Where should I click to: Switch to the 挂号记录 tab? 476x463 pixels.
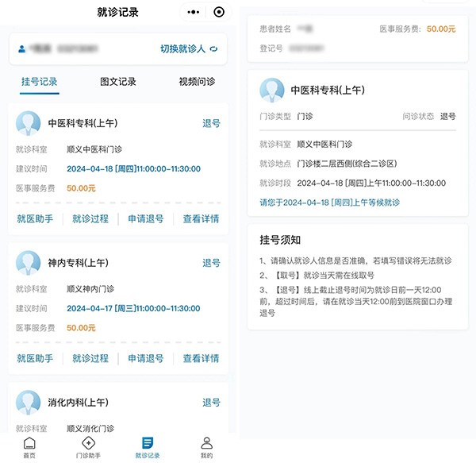click(x=39, y=82)
